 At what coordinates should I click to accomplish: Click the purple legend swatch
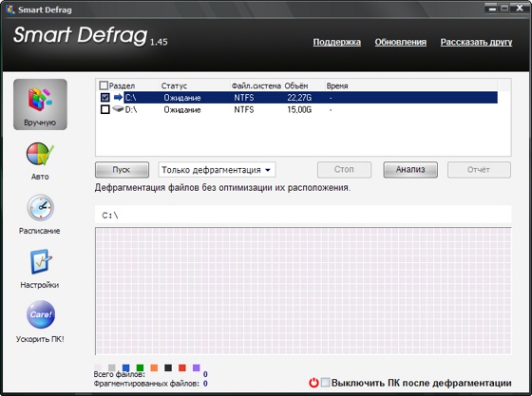196,368
